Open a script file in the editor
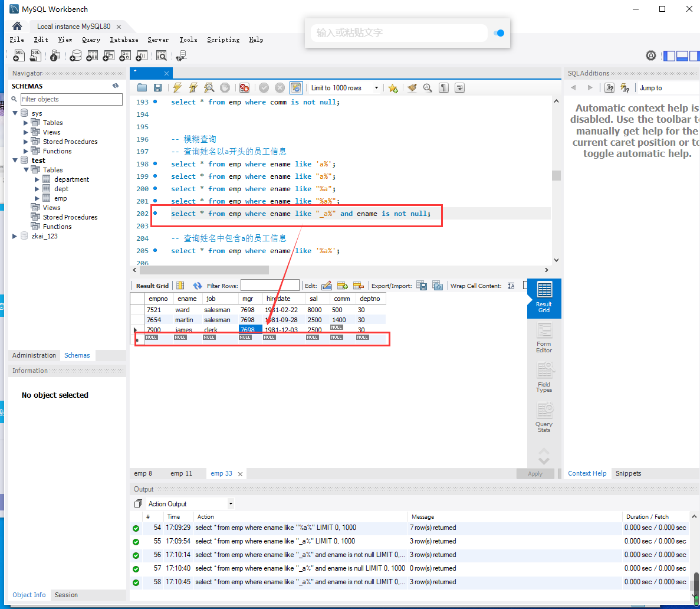 142,88
